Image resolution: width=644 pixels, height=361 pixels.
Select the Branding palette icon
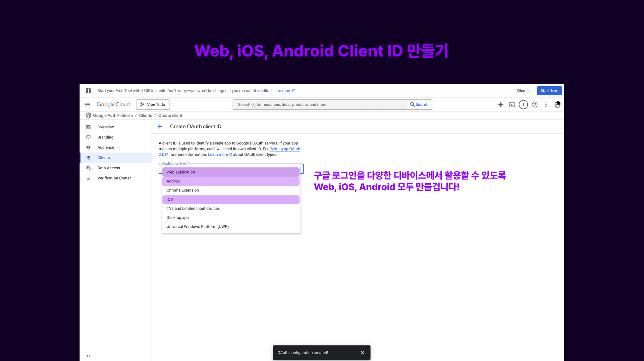click(x=88, y=137)
